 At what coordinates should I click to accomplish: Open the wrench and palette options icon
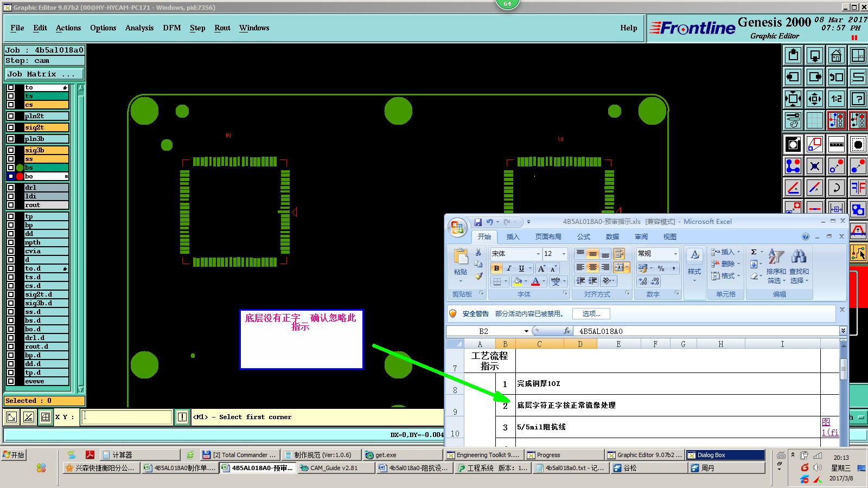pos(793,120)
